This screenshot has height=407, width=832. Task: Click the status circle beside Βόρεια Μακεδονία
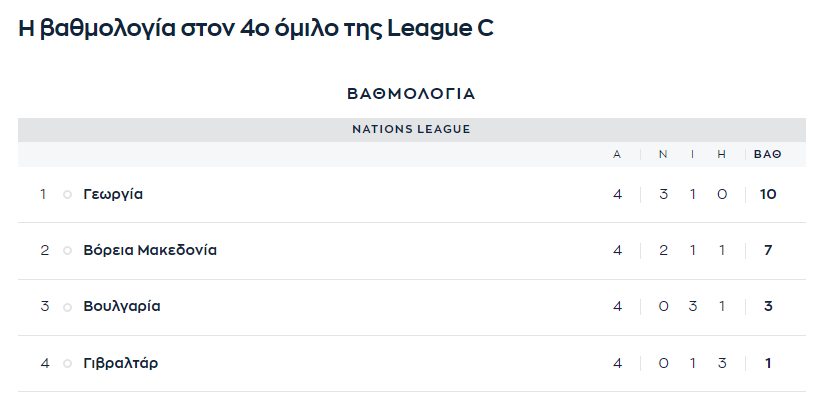click(67, 250)
